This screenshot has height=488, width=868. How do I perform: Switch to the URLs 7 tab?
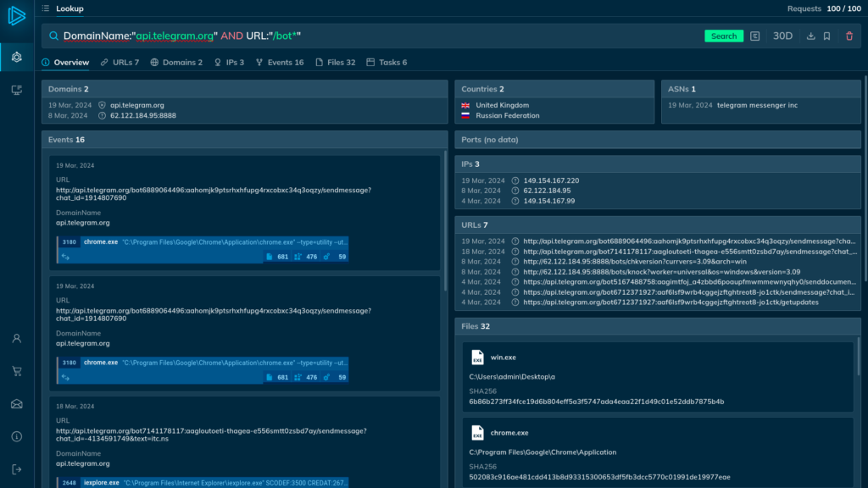point(120,63)
